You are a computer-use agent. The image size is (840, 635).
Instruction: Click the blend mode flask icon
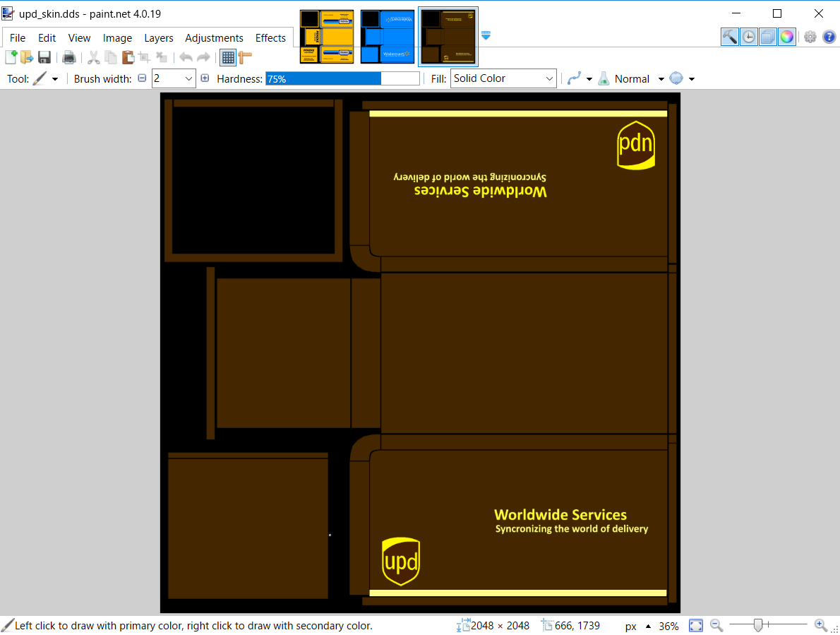604,79
